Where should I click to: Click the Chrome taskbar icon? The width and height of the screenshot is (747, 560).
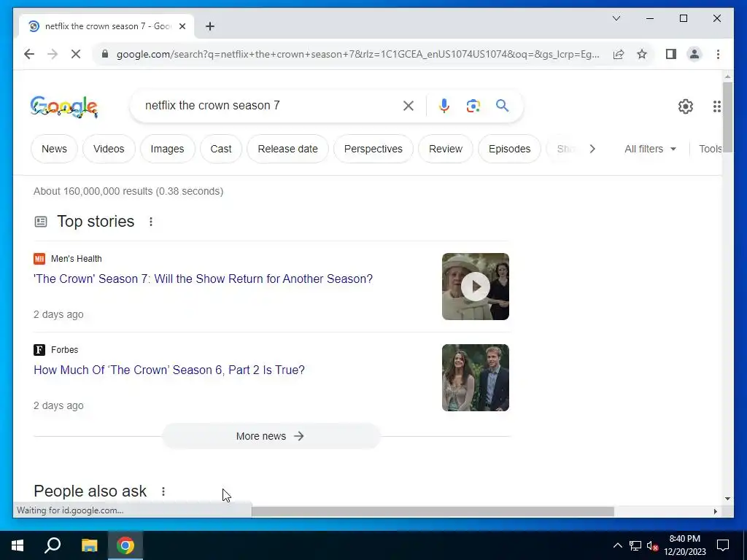coord(125,545)
